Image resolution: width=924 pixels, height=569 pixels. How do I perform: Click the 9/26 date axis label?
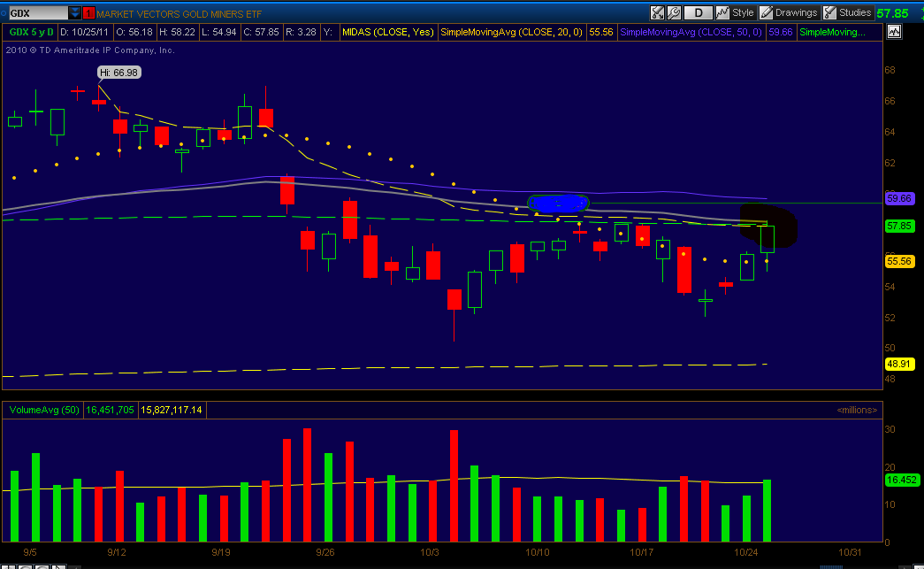click(325, 552)
